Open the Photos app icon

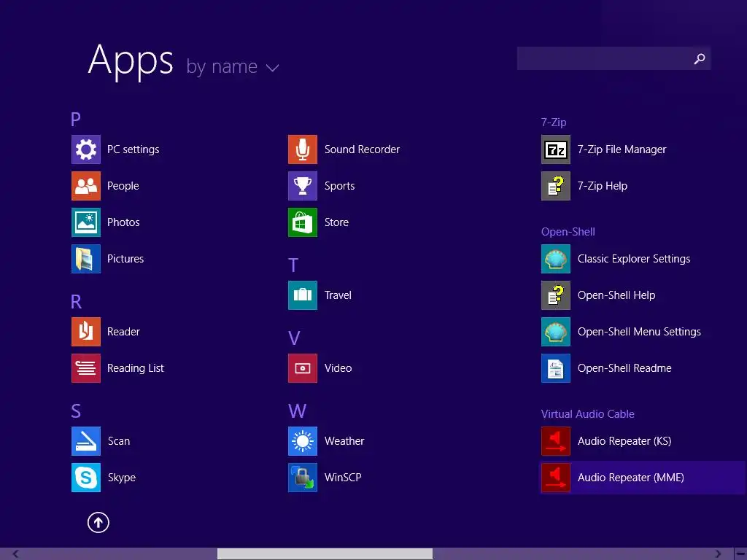pyautogui.click(x=86, y=222)
